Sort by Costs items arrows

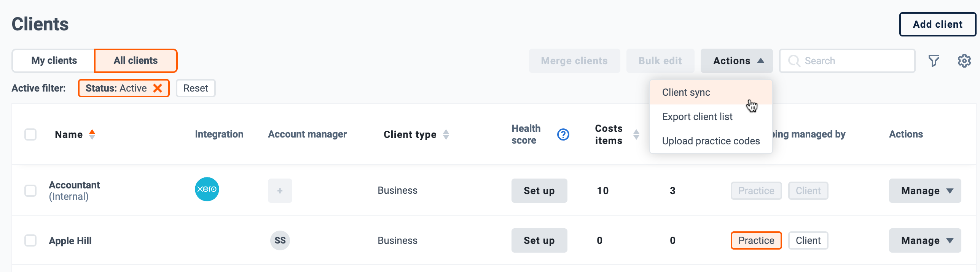pyautogui.click(x=636, y=134)
